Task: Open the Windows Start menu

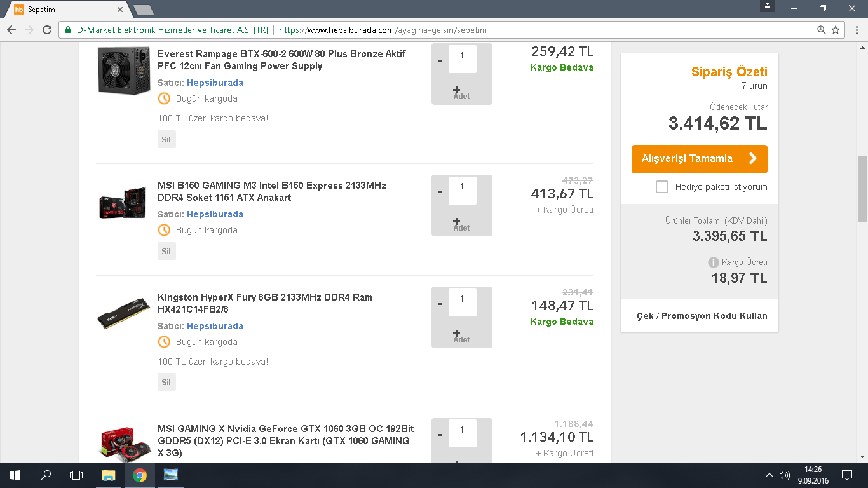Action: click(15, 475)
